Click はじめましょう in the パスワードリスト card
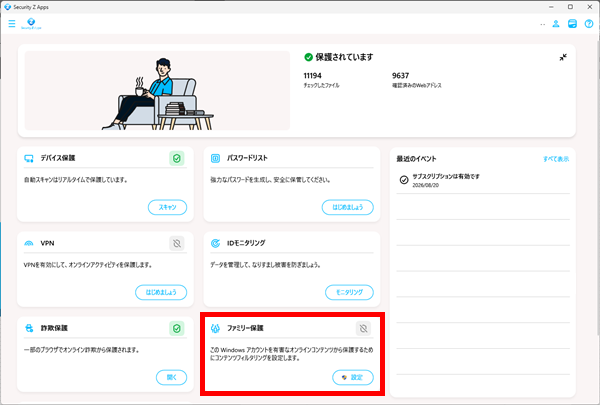Screen dimensions: 600x405 coord(347,207)
